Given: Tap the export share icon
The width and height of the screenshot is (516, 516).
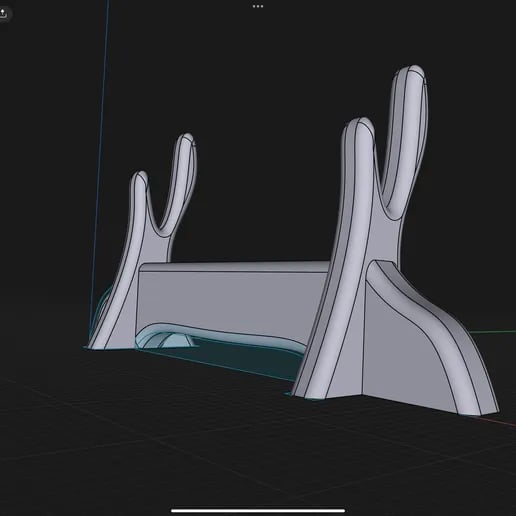Looking at the screenshot, I should (3, 14).
